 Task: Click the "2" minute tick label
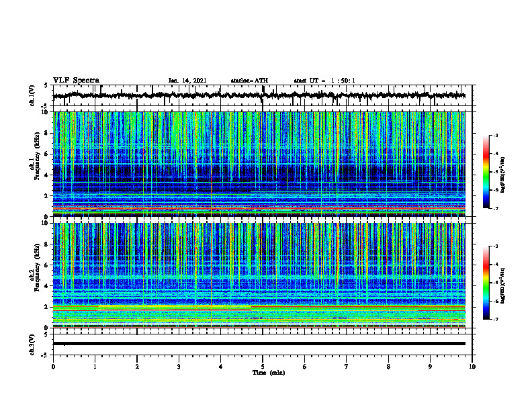[137, 367]
